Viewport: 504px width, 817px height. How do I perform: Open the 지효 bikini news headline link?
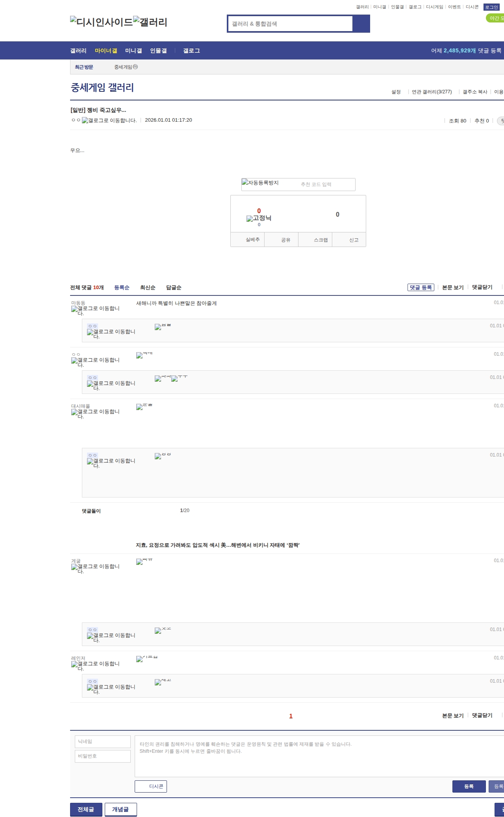coord(218,545)
